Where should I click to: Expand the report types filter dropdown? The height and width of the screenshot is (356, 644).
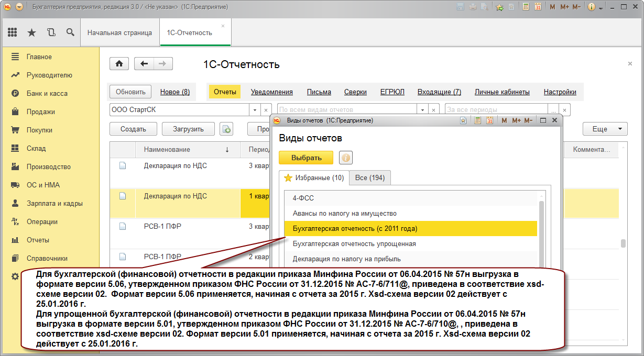click(x=423, y=110)
